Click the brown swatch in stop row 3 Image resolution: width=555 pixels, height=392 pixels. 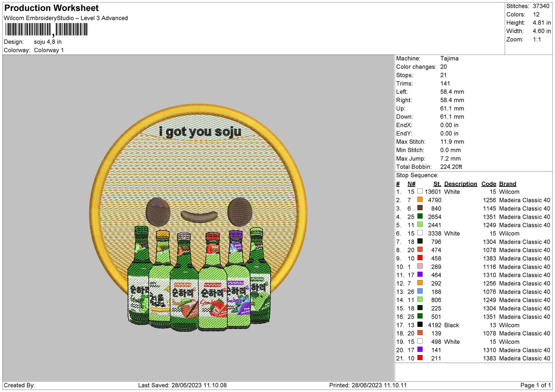(x=420, y=208)
